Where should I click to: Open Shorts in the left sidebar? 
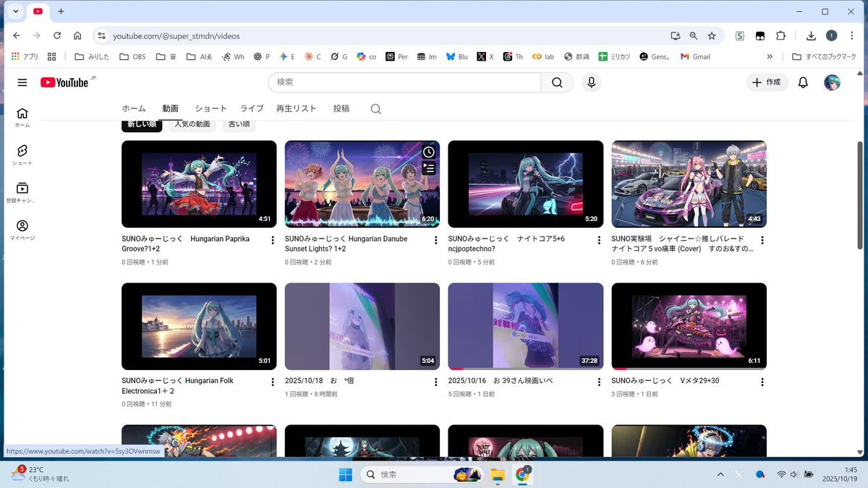point(22,154)
